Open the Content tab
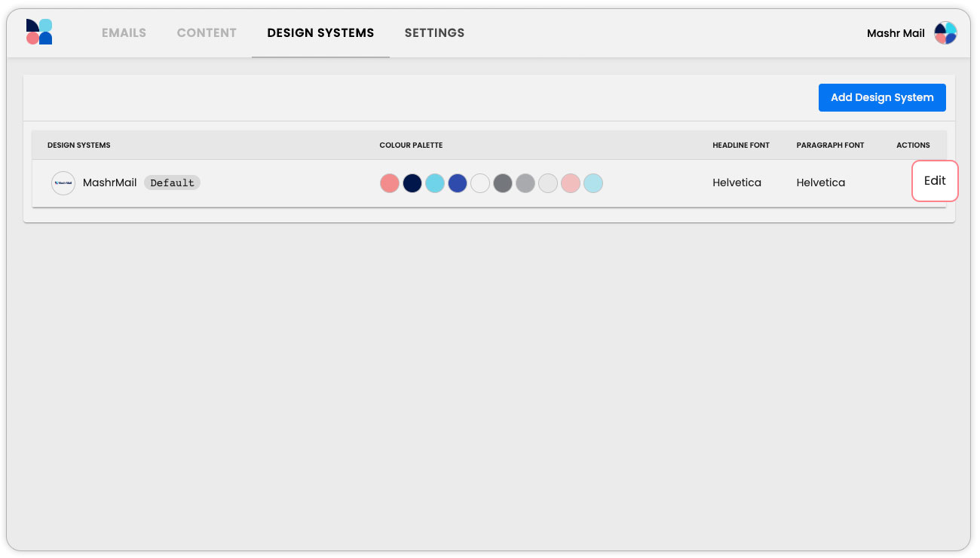This screenshot has width=980, height=558. 207,33
